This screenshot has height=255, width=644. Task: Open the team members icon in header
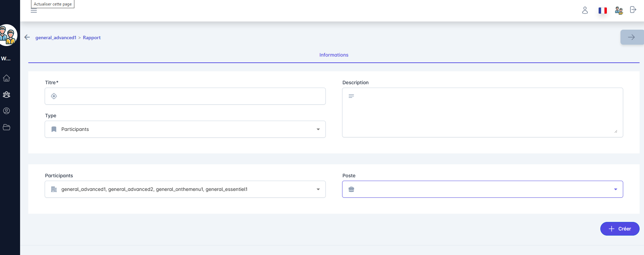click(x=619, y=11)
